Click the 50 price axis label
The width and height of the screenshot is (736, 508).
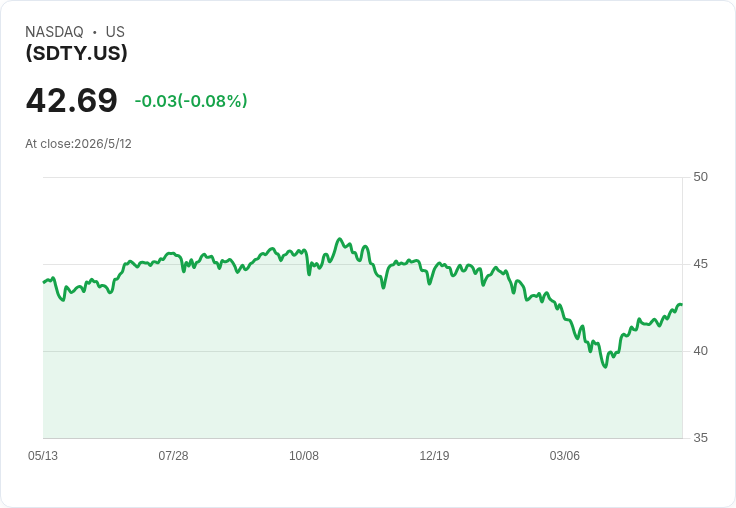700,177
